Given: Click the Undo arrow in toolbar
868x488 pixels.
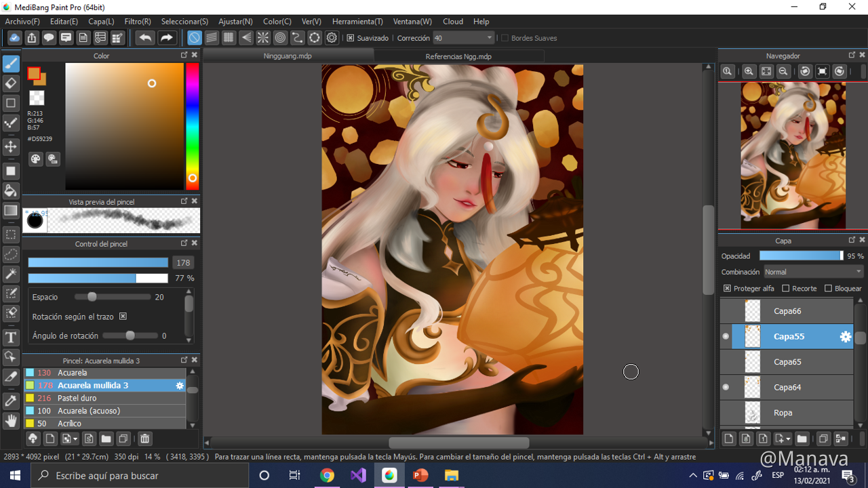Looking at the screenshot, I should pyautogui.click(x=145, y=38).
